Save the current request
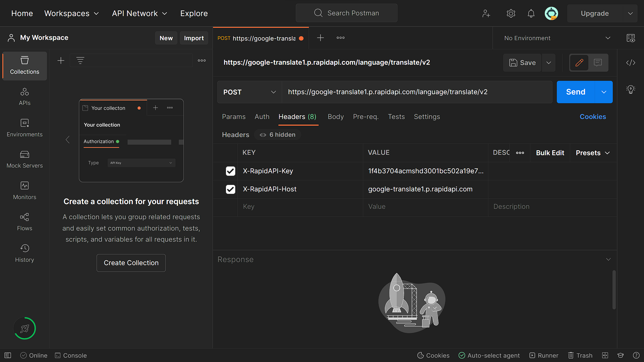The height and width of the screenshot is (362, 644). click(522, 63)
